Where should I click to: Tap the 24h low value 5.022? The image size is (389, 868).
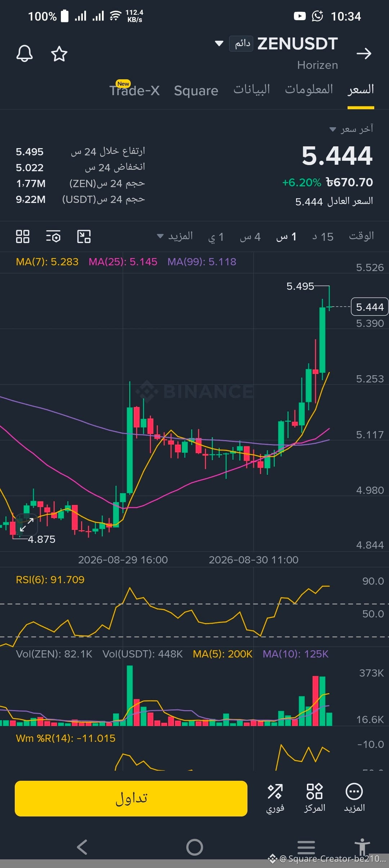coord(30,168)
